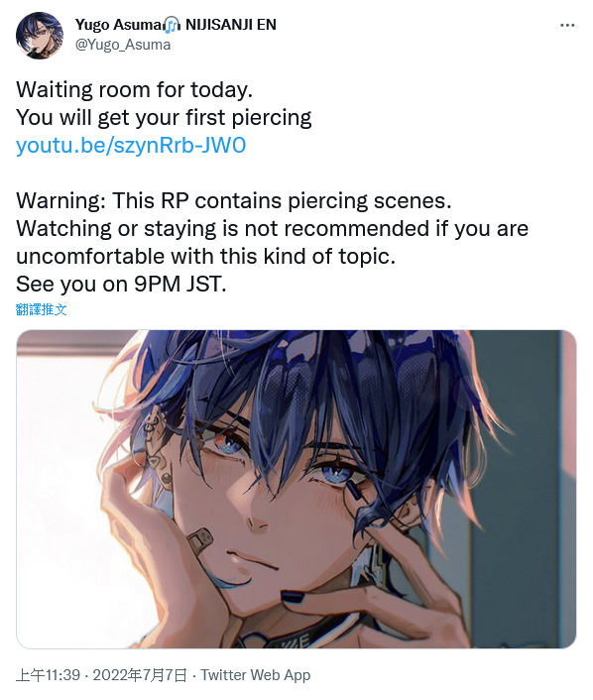Image resolution: width=593 pixels, height=700 pixels.
Task: Click the 2022年7月7日 date
Action: click(x=139, y=675)
